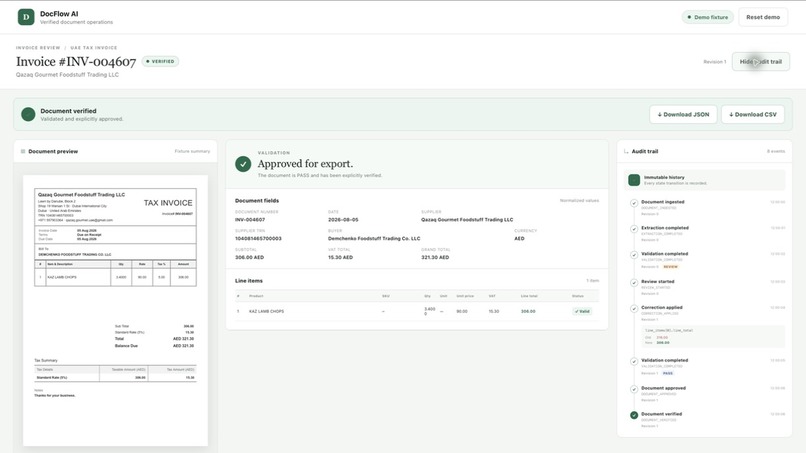Click the currency value AED
Viewport: 806px width, 453px height.
(519, 239)
